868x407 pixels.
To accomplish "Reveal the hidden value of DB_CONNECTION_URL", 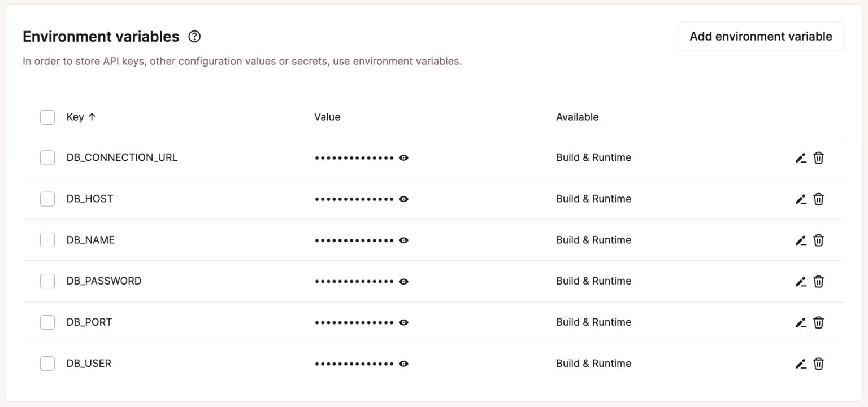I will (x=403, y=157).
